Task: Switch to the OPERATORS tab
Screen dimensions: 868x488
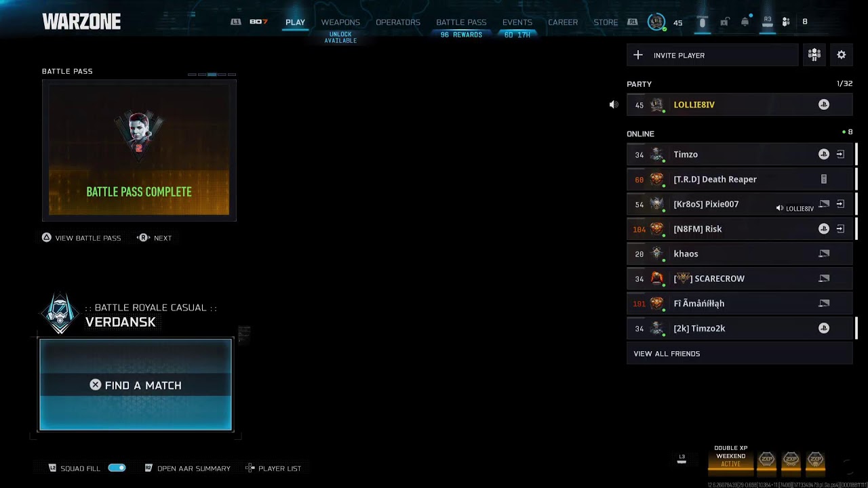Action: [398, 22]
